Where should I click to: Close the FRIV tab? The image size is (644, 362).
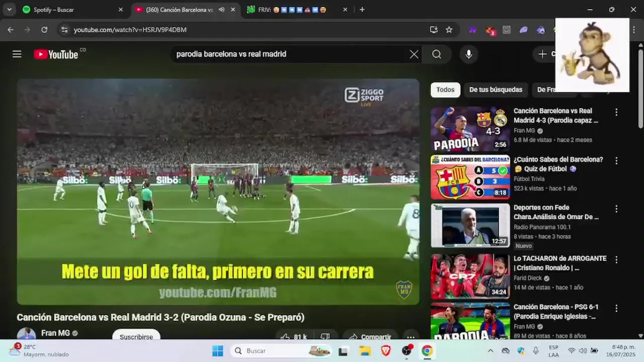(345, 10)
